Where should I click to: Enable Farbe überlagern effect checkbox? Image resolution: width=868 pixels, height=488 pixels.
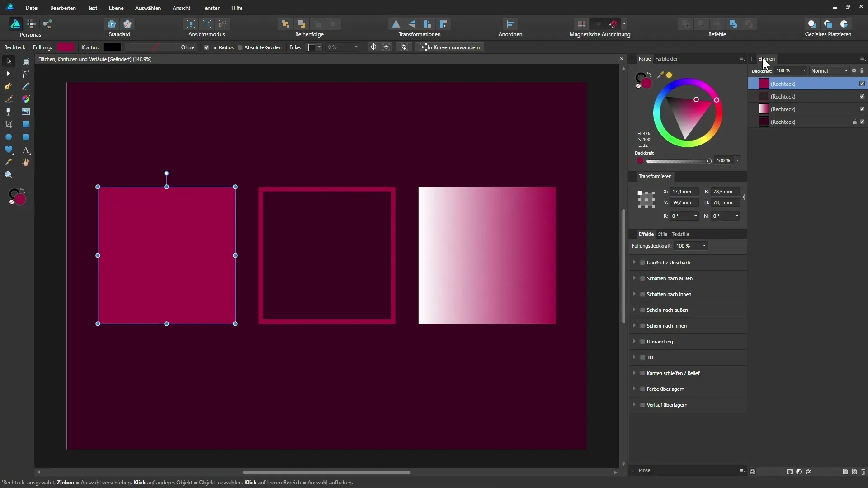(642, 389)
